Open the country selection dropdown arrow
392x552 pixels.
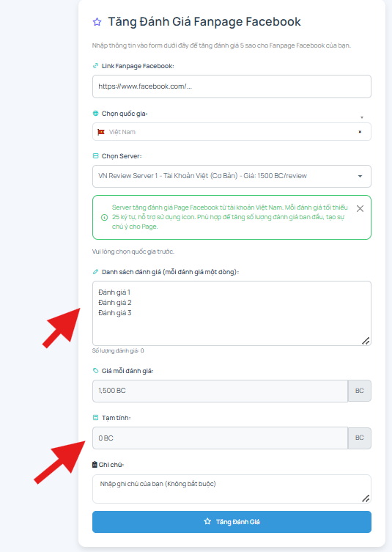[362, 117]
